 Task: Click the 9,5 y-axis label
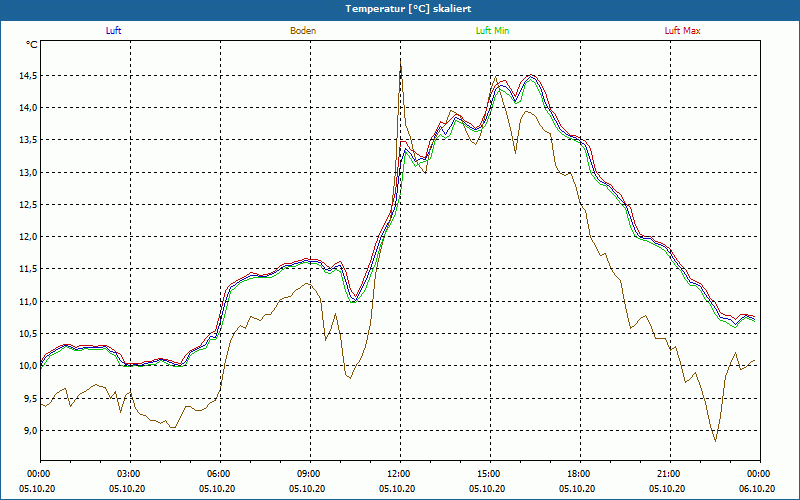point(30,398)
